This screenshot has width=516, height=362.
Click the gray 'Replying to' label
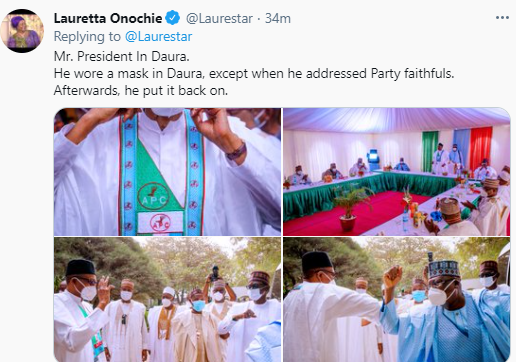[87, 37]
